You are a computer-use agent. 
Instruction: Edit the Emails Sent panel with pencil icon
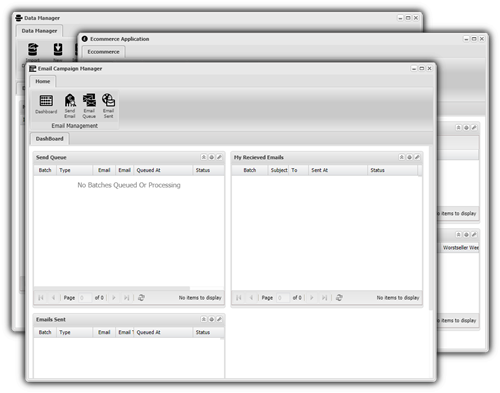(219, 319)
